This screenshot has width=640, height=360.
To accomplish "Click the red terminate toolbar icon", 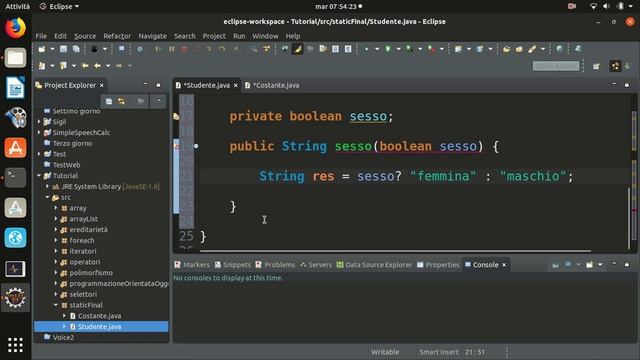I will tap(184, 49).
